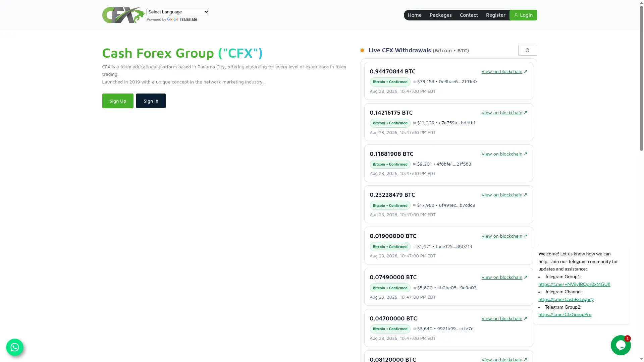View 0.07490000 BTC withdrawal on blockchain
This screenshot has height=362, width=644.
[x=504, y=277]
